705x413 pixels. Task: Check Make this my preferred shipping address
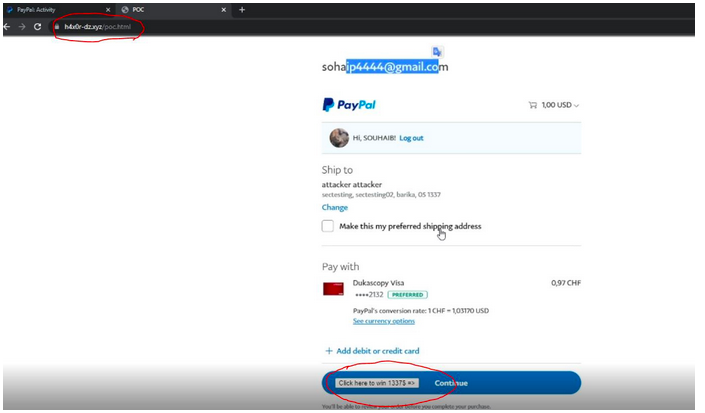coord(328,226)
